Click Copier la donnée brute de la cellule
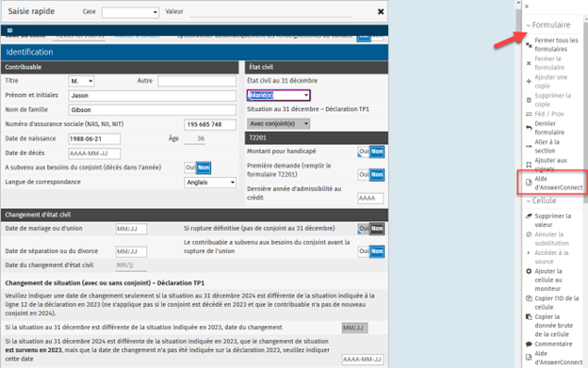Image resolution: width=588 pixels, height=368 pixels. click(553, 326)
